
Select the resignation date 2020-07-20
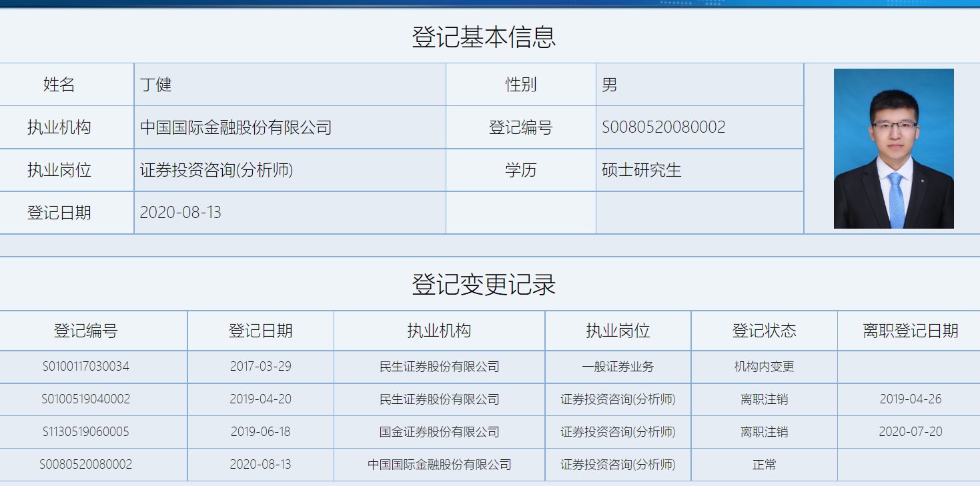pyautogui.click(x=911, y=432)
